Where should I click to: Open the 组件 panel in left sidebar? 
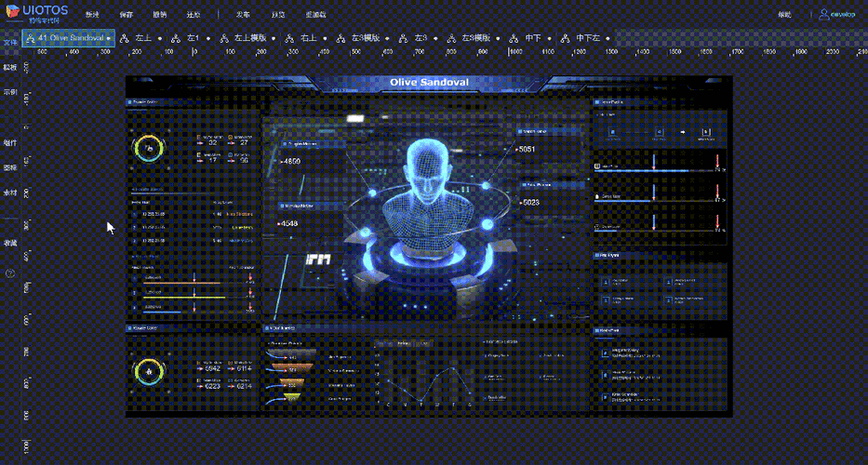(9, 142)
